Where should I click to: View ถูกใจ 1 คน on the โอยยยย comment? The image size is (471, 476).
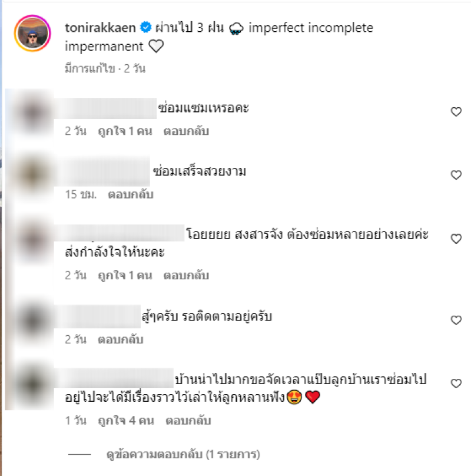click(x=125, y=275)
